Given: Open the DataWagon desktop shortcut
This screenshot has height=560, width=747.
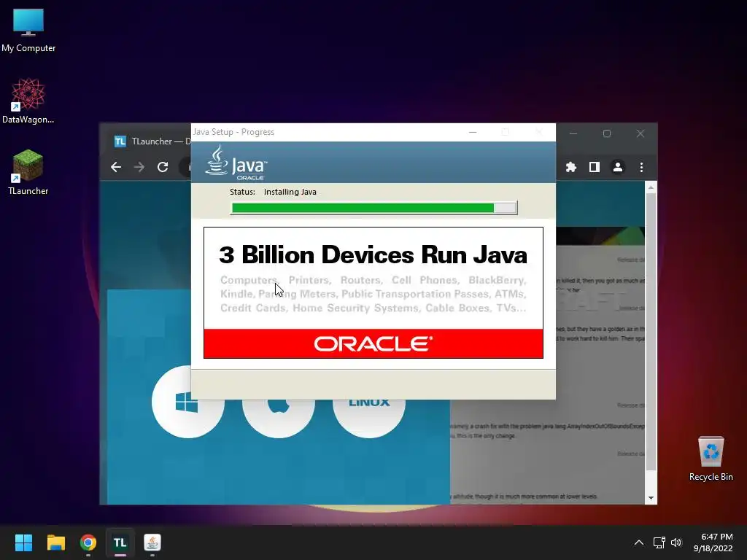Looking at the screenshot, I should pos(28,101).
